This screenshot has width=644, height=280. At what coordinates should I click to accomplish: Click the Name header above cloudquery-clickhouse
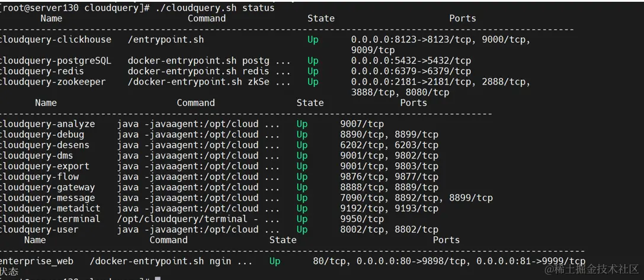click(52, 18)
